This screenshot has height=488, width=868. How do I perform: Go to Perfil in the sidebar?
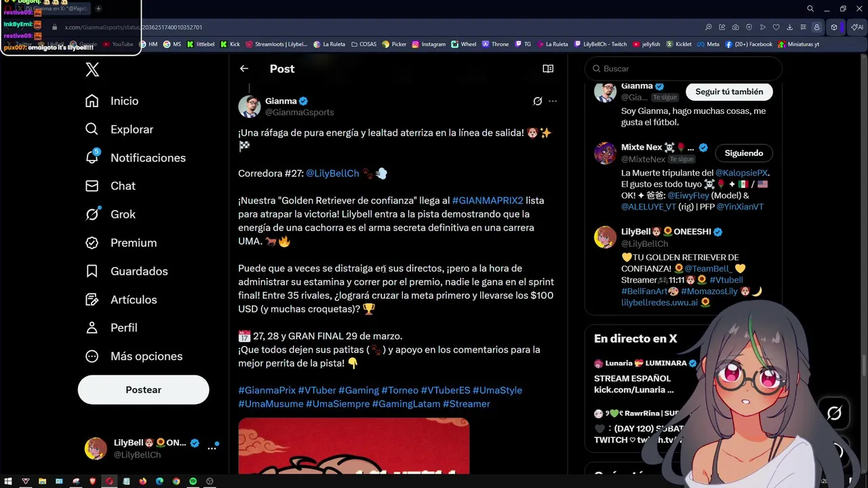click(x=111, y=327)
